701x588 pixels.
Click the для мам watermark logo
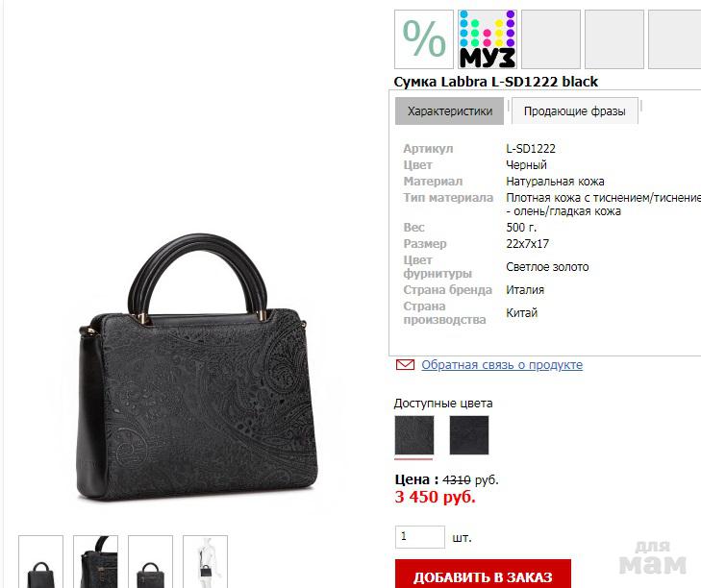[653, 557]
